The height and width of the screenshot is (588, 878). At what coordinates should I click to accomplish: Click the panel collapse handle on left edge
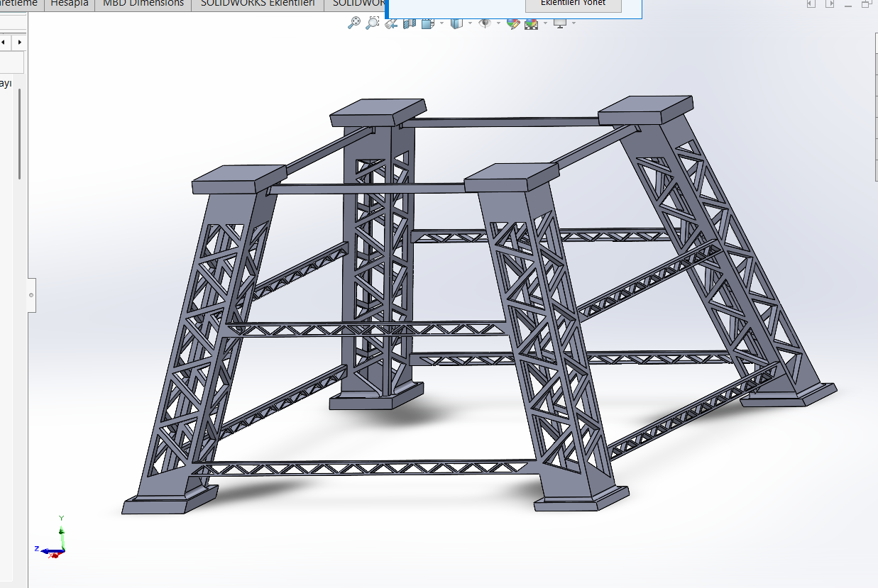click(32, 294)
